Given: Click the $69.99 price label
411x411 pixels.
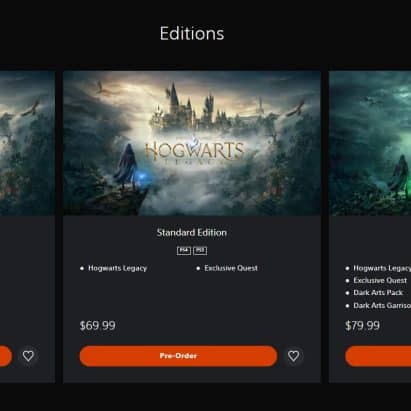Looking at the screenshot, I should (97, 326).
